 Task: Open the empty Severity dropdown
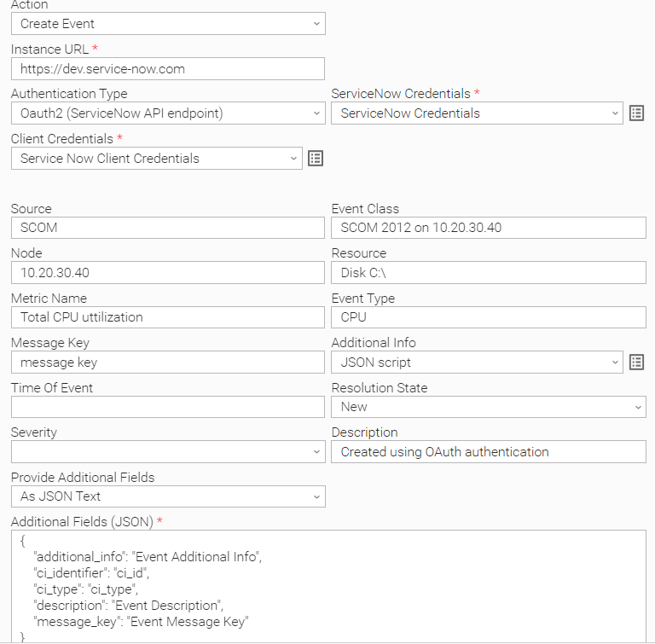pos(168,452)
